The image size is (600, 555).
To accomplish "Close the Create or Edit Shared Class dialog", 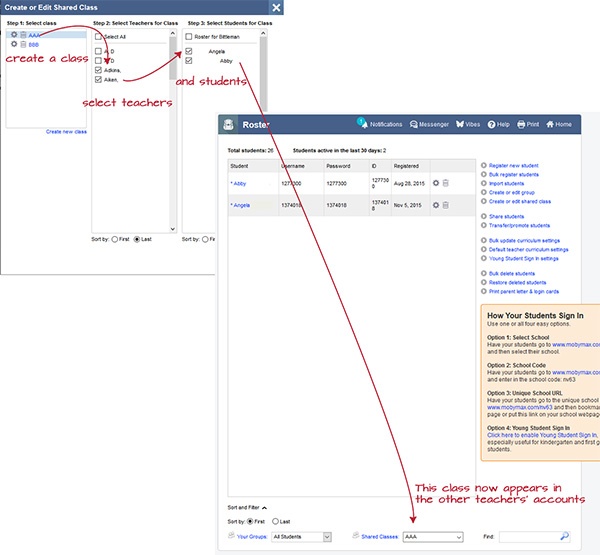I will 276,7.
